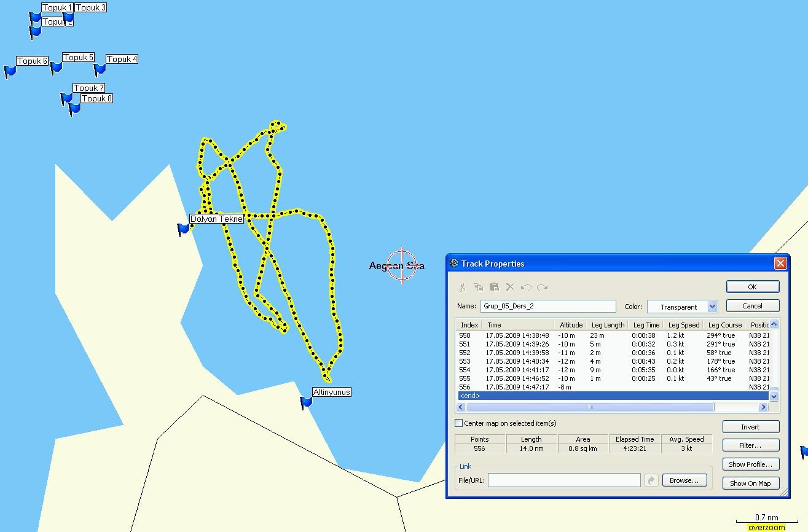Viewport: 808px width, 532px height.
Task: Click the go-to-link arrow beside File/URL field
Action: click(x=651, y=480)
